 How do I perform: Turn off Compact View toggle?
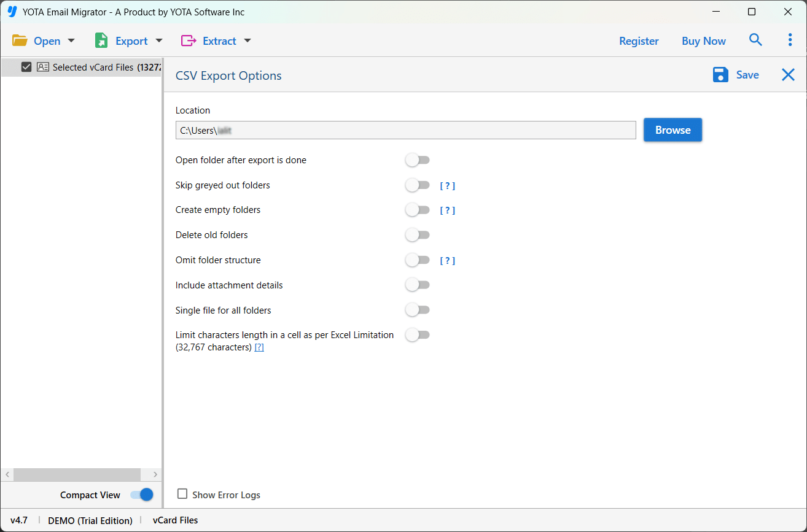click(x=142, y=495)
